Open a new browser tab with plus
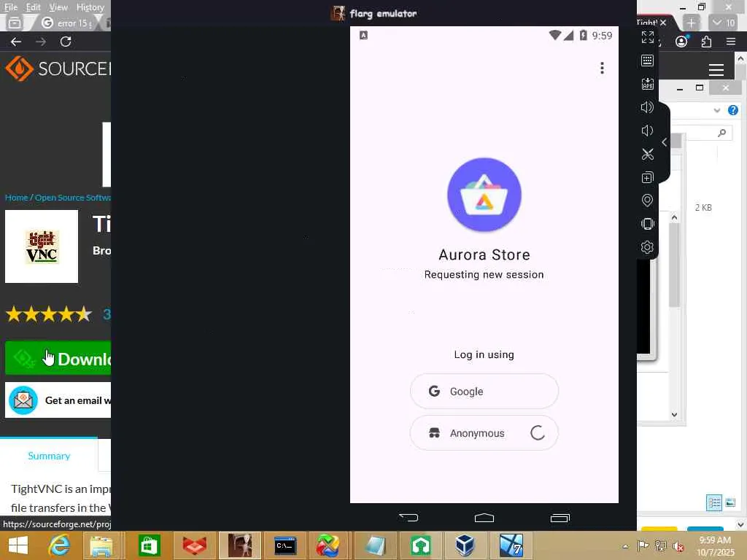747x560 pixels. coord(691,23)
